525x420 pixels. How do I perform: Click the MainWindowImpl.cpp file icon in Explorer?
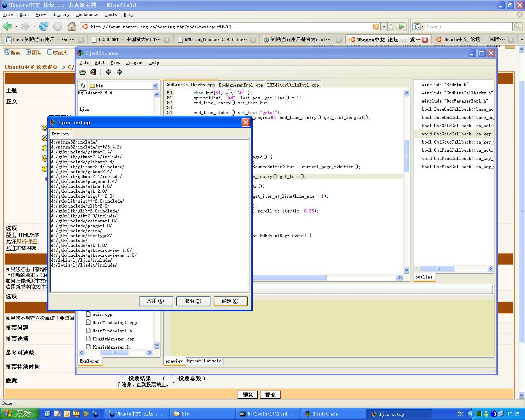88,322
